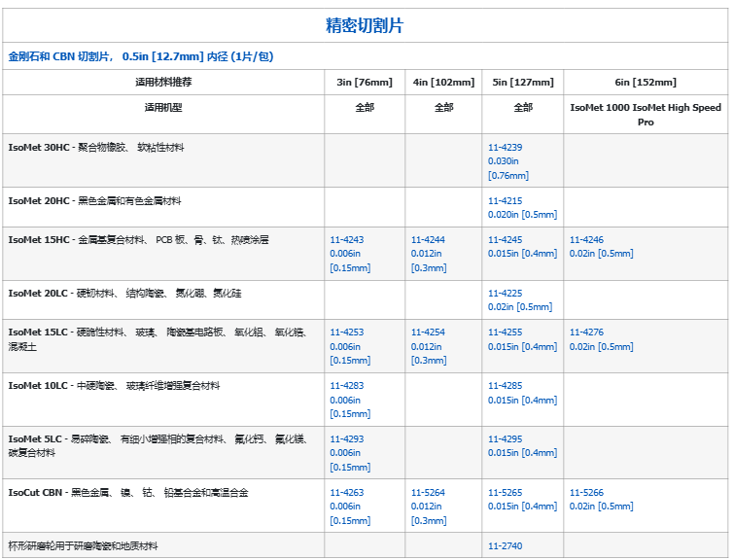The image size is (734, 560).
Task: Click 0.02in [0.5mm] under 11-4246
Action: (602, 254)
